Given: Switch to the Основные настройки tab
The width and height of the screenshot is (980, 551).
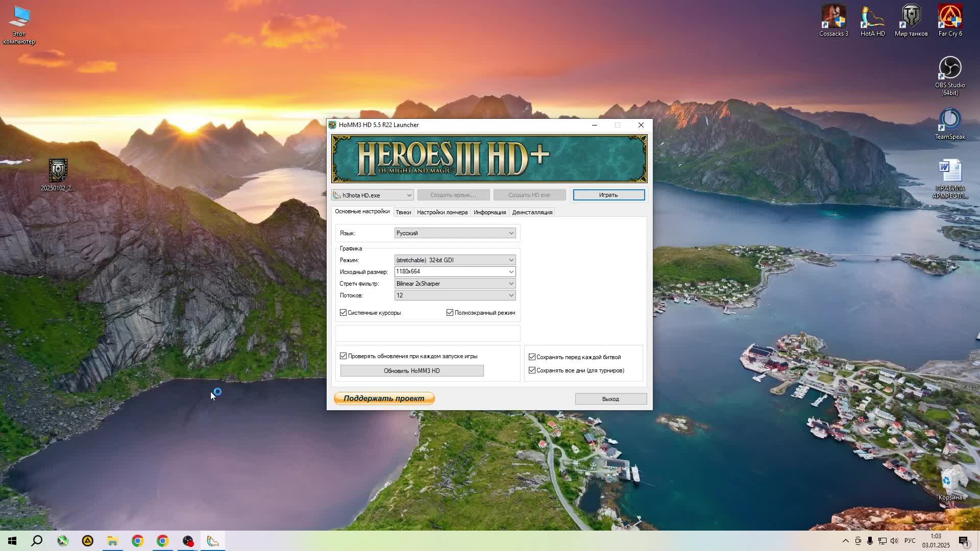Looking at the screenshot, I should click(362, 212).
